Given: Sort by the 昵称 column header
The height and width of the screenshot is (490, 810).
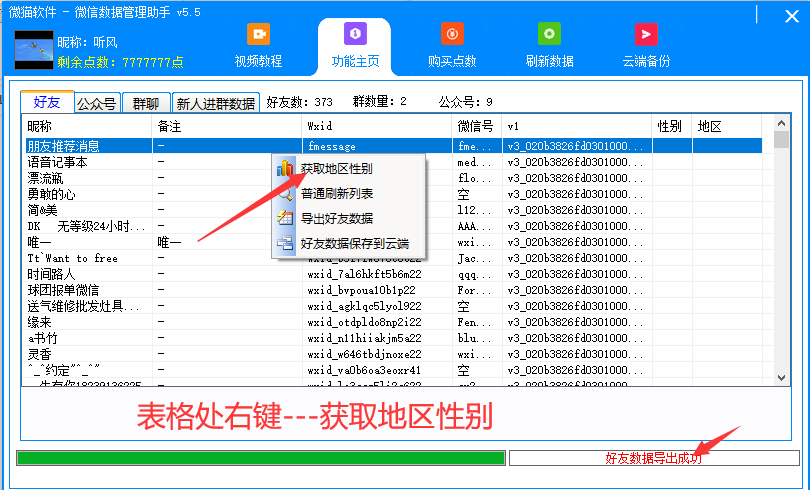Looking at the screenshot, I should pos(87,126).
